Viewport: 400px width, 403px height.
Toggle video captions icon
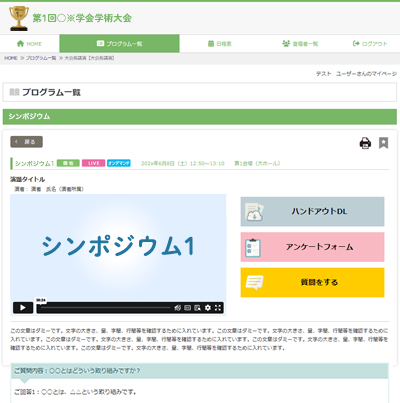tap(188, 308)
